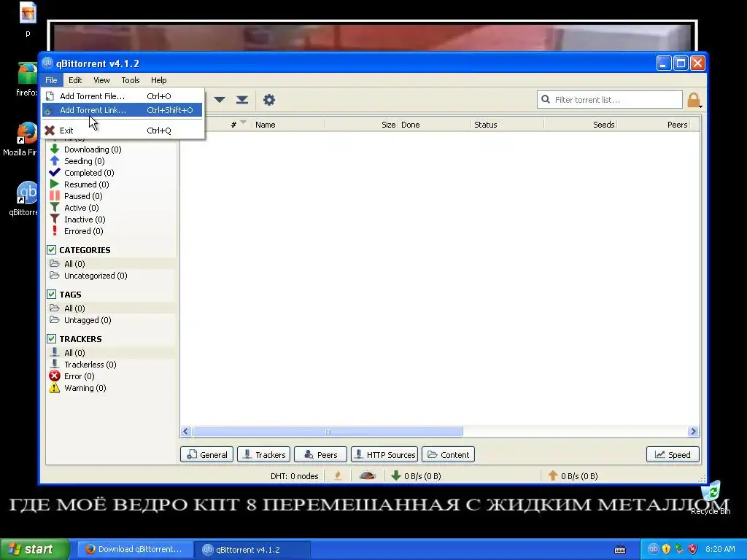This screenshot has width=747, height=560.
Task: Open the Tools menu
Action: tap(130, 80)
